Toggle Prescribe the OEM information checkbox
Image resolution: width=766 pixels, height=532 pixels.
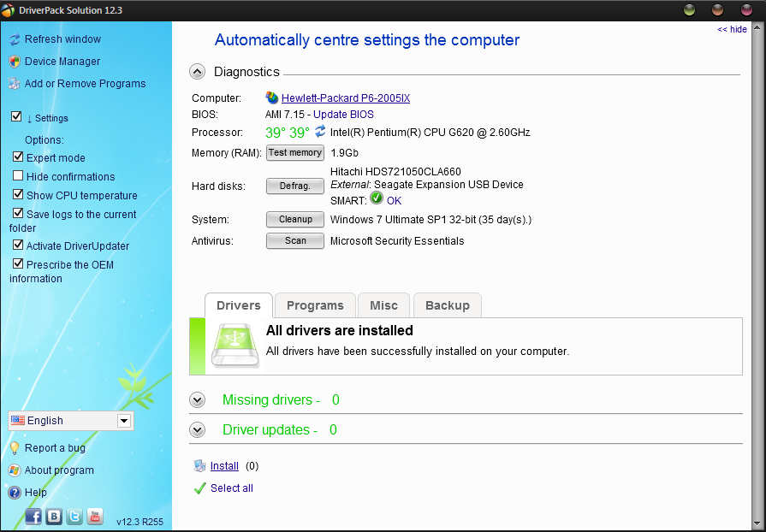tap(18, 263)
